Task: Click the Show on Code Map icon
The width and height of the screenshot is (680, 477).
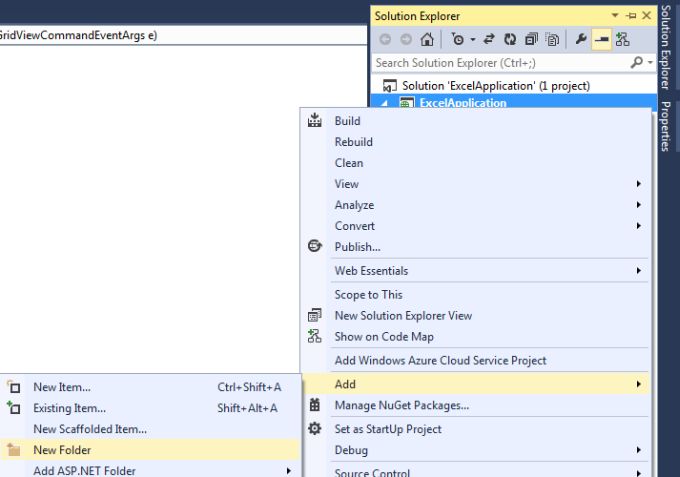Action: pyautogui.click(x=314, y=336)
